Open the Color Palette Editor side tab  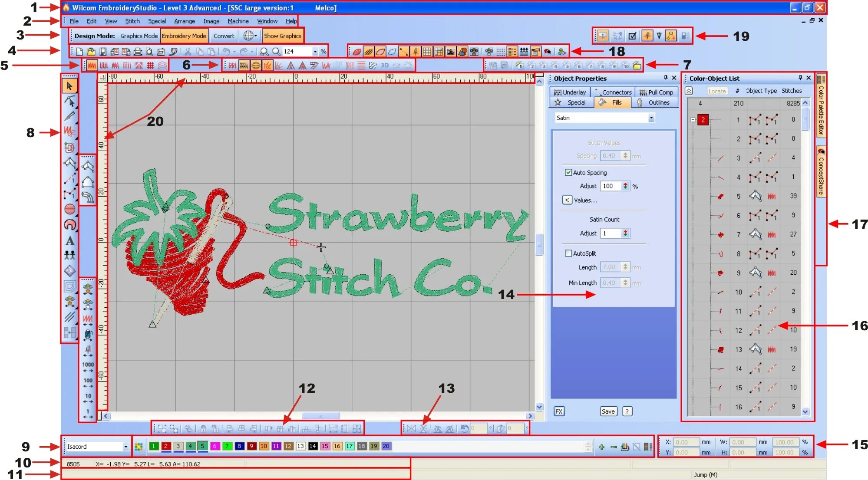point(821,105)
